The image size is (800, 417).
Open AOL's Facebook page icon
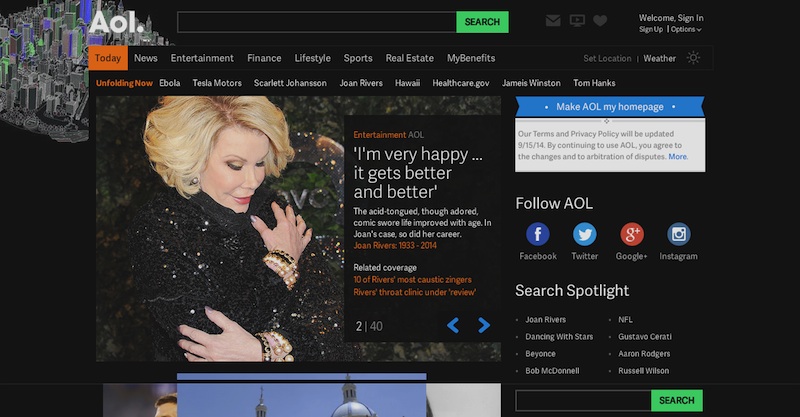point(538,234)
